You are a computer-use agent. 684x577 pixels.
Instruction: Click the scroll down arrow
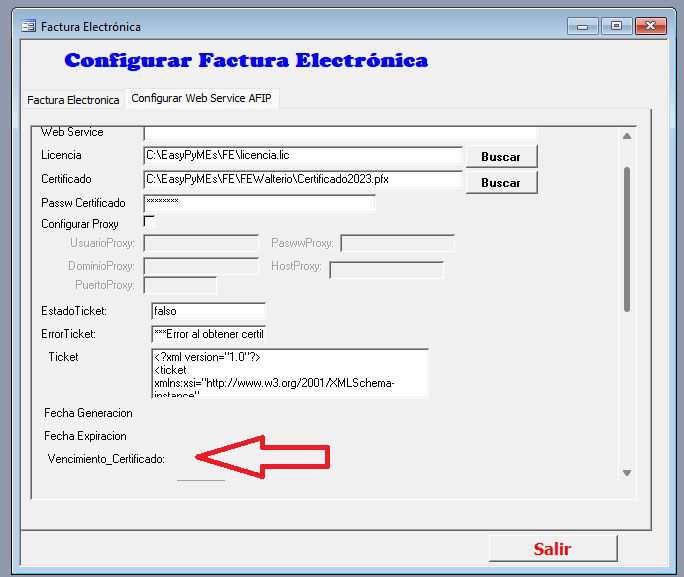pyautogui.click(x=627, y=473)
